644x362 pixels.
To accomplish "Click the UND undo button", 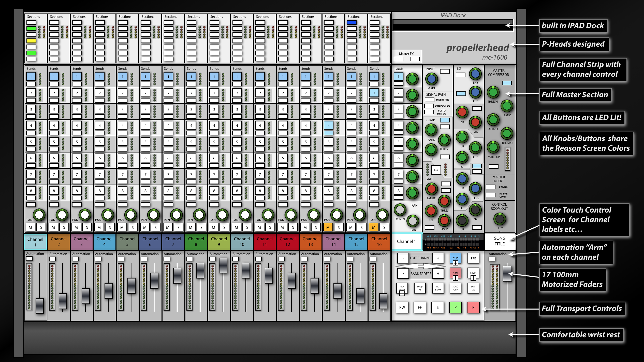I will 473,273.
